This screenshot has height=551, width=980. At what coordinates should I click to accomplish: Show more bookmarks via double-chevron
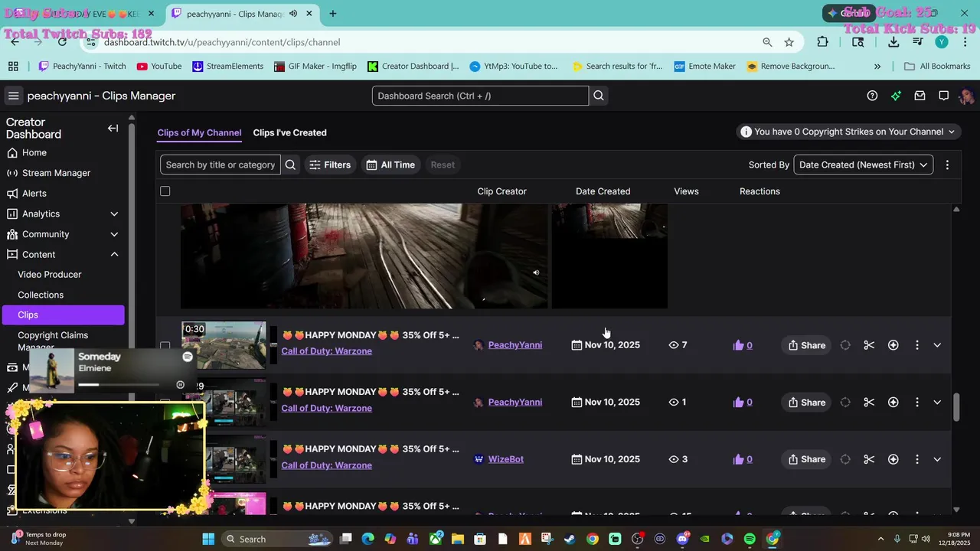pyautogui.click(x=877, y=67)
